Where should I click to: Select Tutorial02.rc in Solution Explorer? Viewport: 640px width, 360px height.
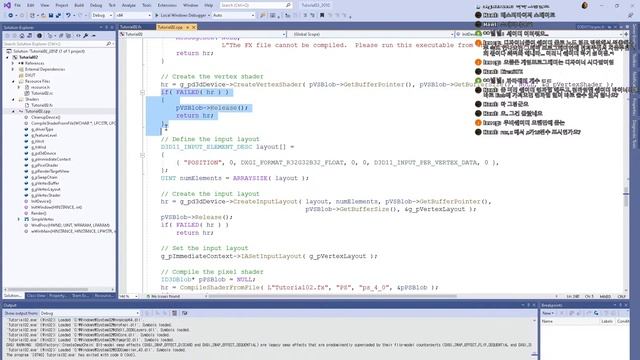click(42, 93)
